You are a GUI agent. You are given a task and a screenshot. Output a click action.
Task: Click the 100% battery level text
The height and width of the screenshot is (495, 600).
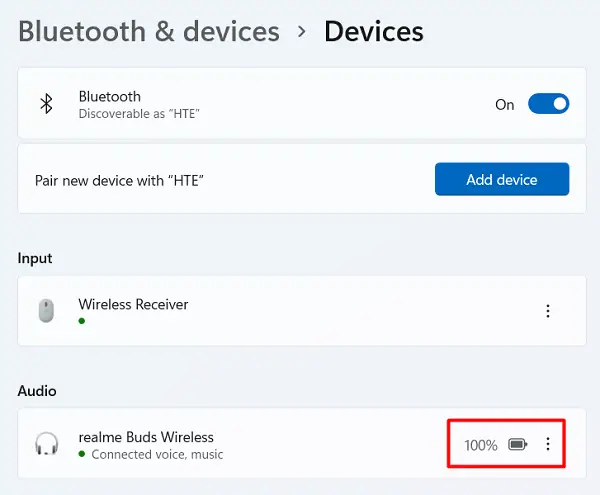pyautogui.click(x=481, y=445)
